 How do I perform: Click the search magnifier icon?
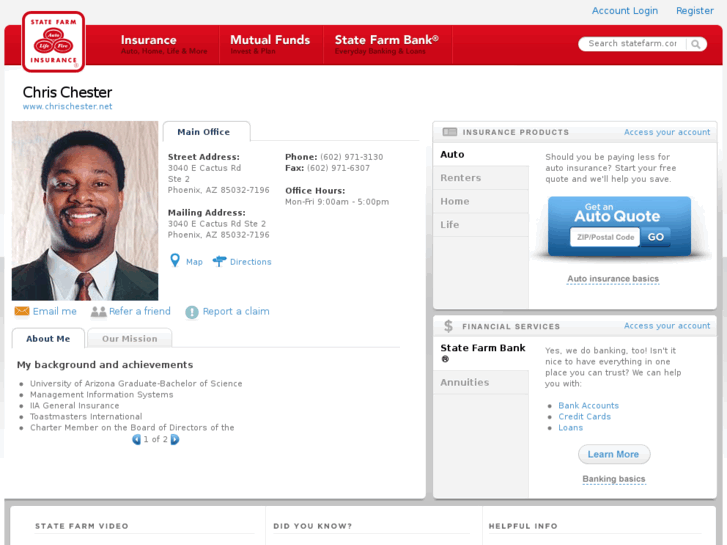click(x=695, y=44)
